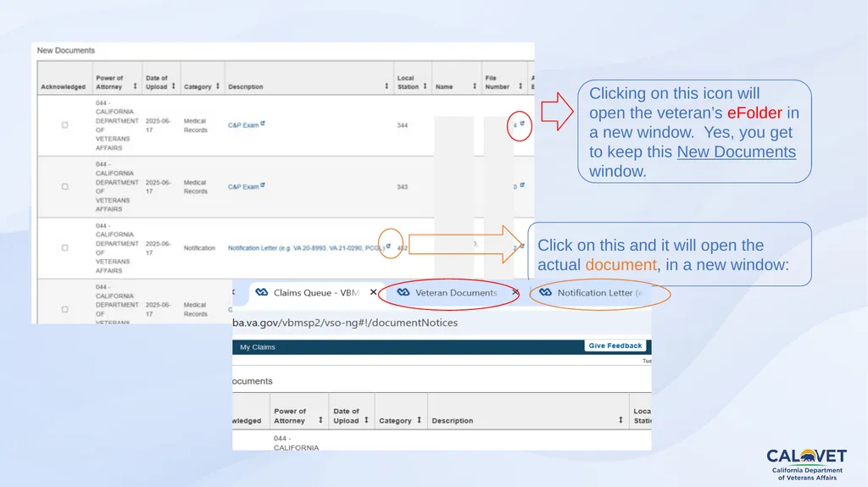Image resolution: width=868 pixels, height=487 pixels.
Task: Switch to Notification Letter browser tab
Action: point(591,293)
